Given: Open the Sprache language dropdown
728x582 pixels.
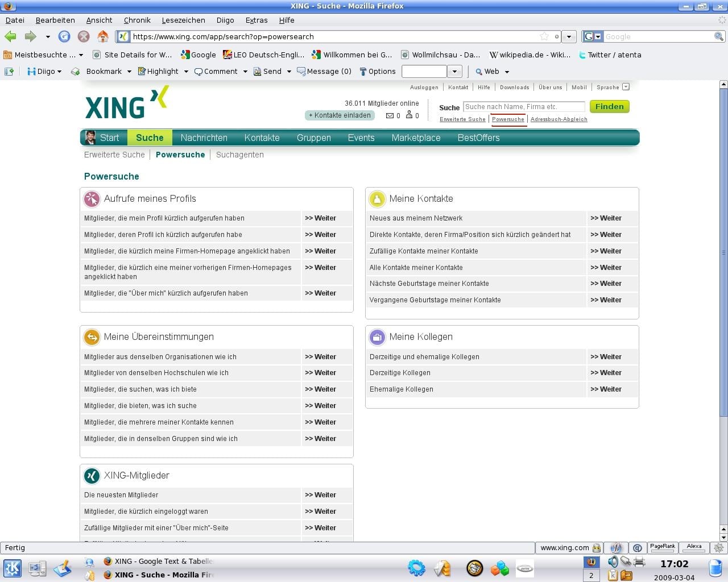Looking at the screenshot, I should (x=626, y=87).
